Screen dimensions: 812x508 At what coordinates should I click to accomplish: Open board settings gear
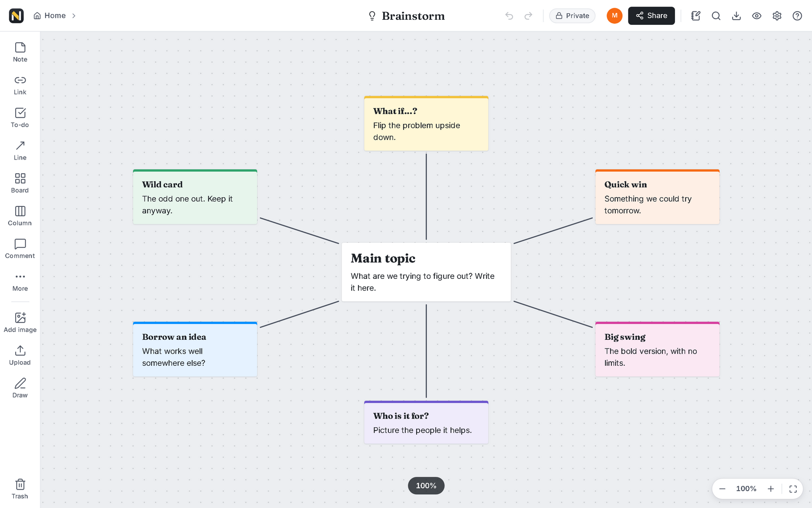tap(777, 16)
